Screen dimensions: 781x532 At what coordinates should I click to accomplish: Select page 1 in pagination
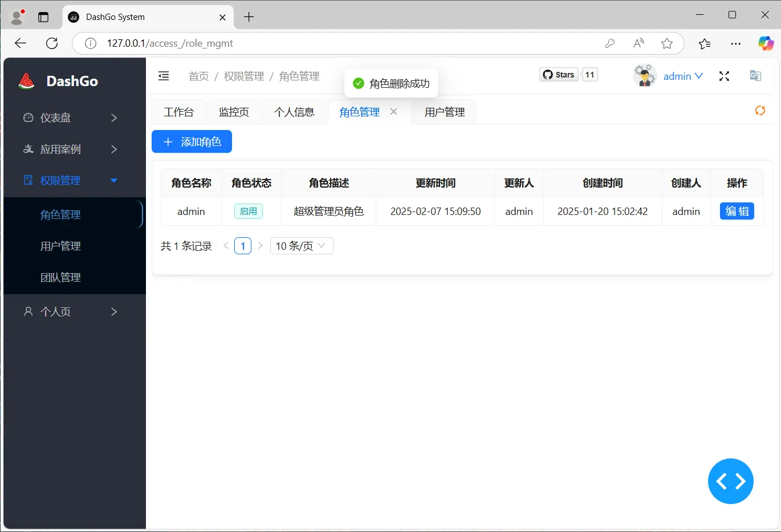[243, 246]
